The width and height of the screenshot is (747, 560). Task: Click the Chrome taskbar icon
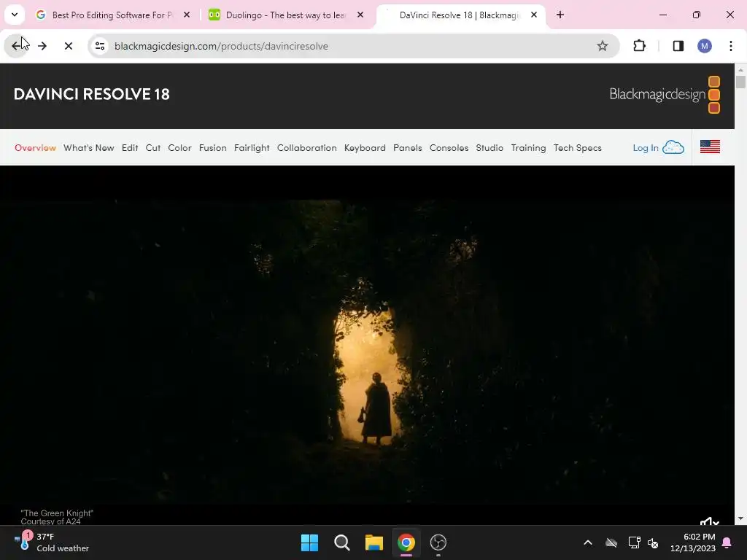tap(406, 542)
